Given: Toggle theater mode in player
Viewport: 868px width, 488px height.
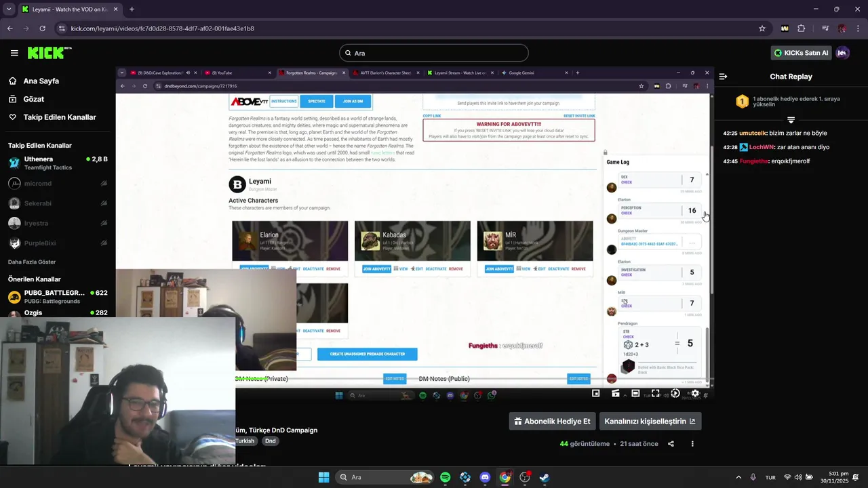Looking at the screenshot, I should coord(635,393).
